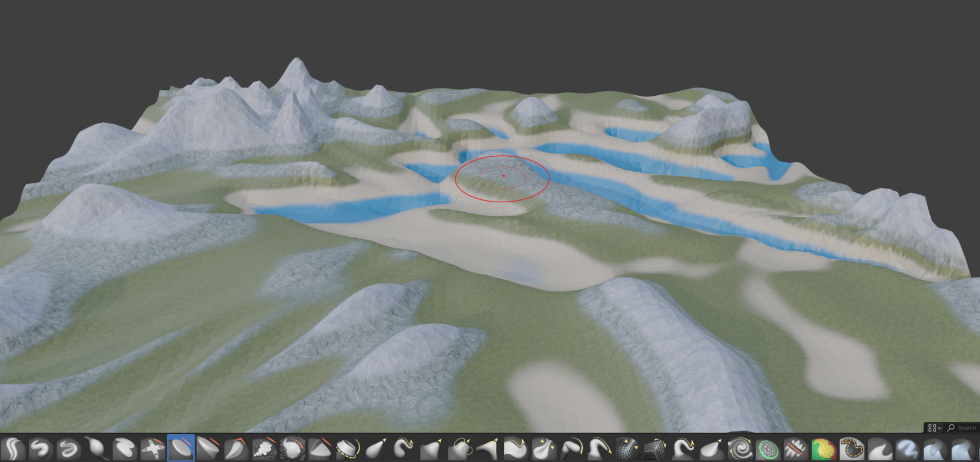Select the cylinder brush with dashed yellow ring
Screen dimensions: 980x462
[348, 448]
